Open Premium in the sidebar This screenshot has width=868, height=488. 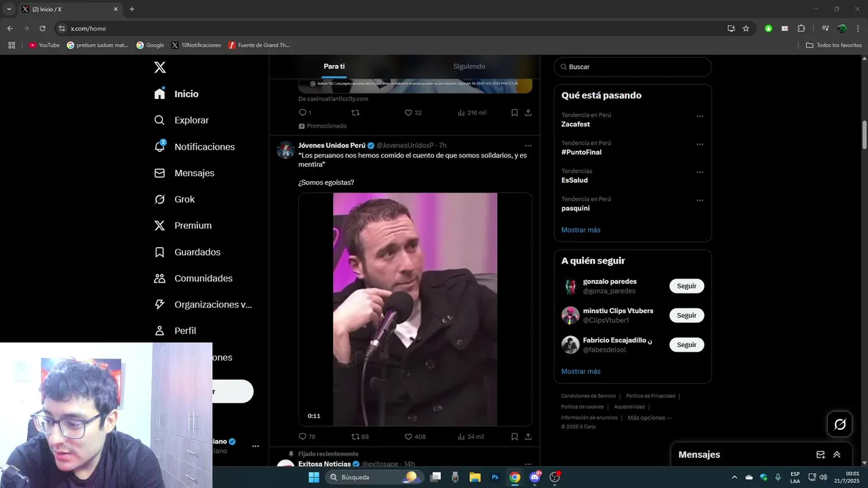(182, 226)
